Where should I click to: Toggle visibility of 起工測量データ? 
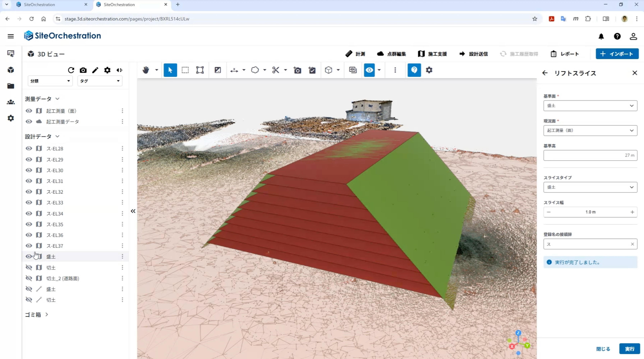click(x=29, y=122)
